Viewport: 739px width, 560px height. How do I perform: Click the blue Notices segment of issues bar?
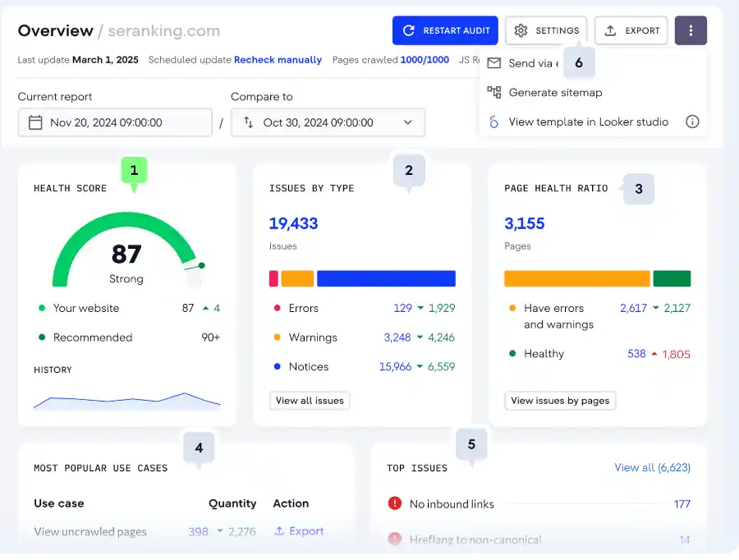click(386, 278)
